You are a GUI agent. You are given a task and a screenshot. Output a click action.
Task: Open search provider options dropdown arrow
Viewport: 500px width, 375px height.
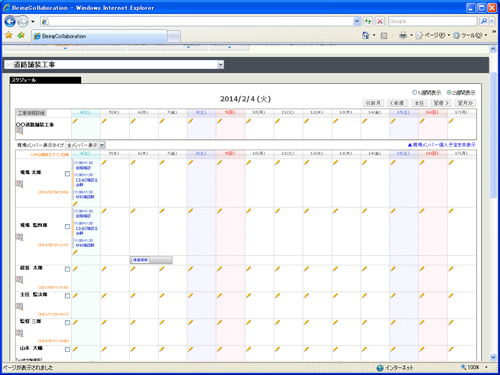coord(491,21)
